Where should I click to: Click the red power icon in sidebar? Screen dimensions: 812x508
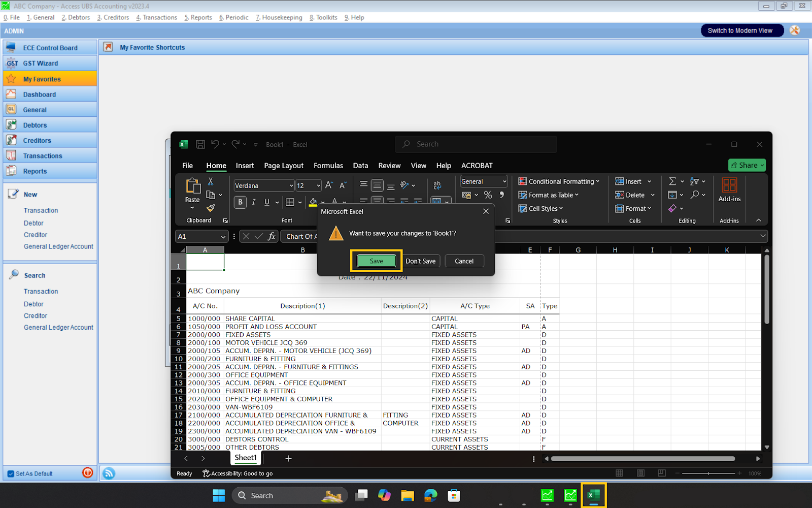coord(88,473)
